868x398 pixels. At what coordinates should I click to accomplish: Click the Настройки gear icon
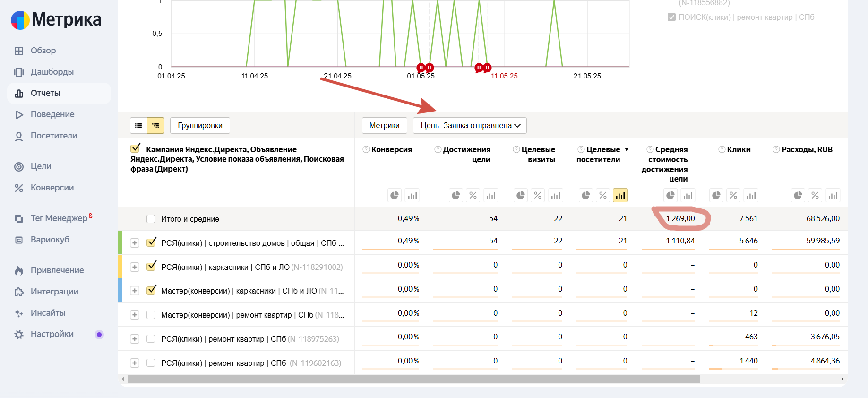point(19,334)
